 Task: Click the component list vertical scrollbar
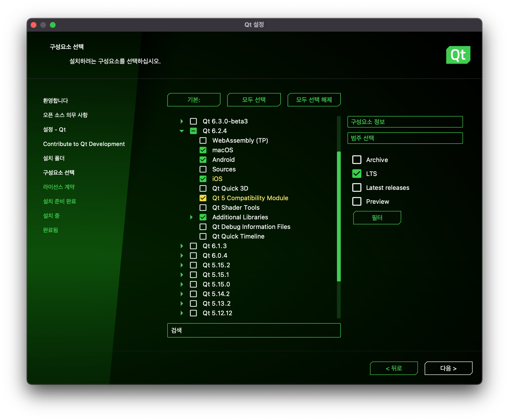pos(339,216)
